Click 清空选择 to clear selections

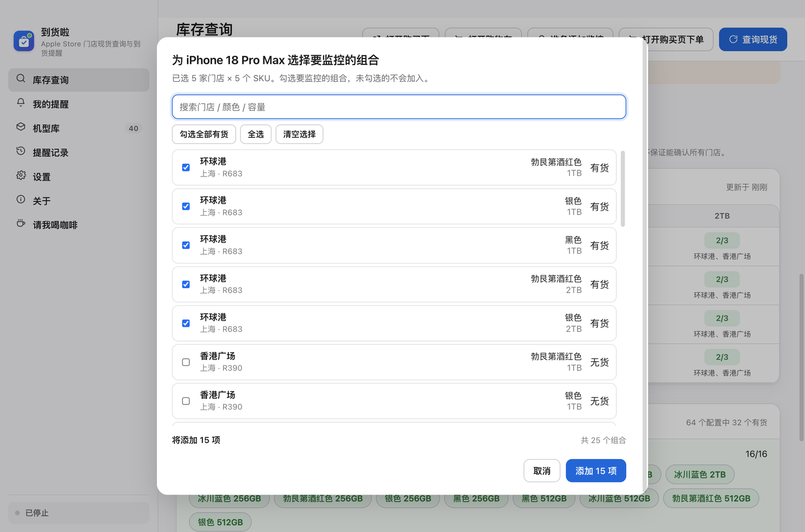coord(300,134)
